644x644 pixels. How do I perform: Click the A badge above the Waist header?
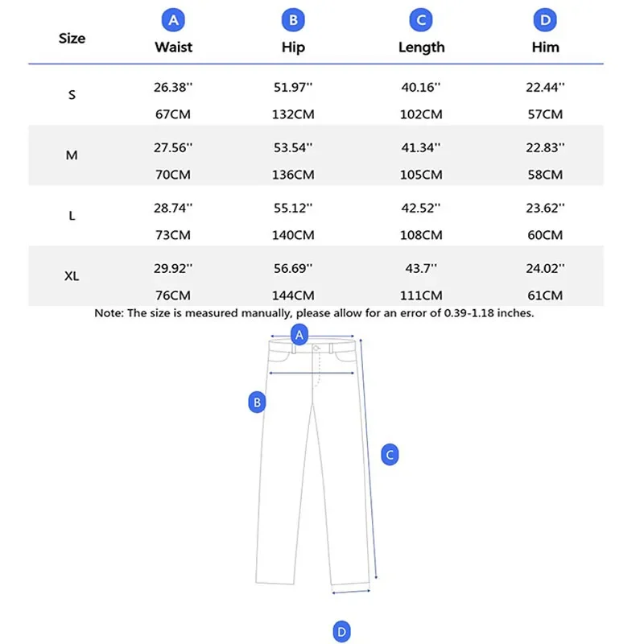pyautogui.click(x=173, y=19)
